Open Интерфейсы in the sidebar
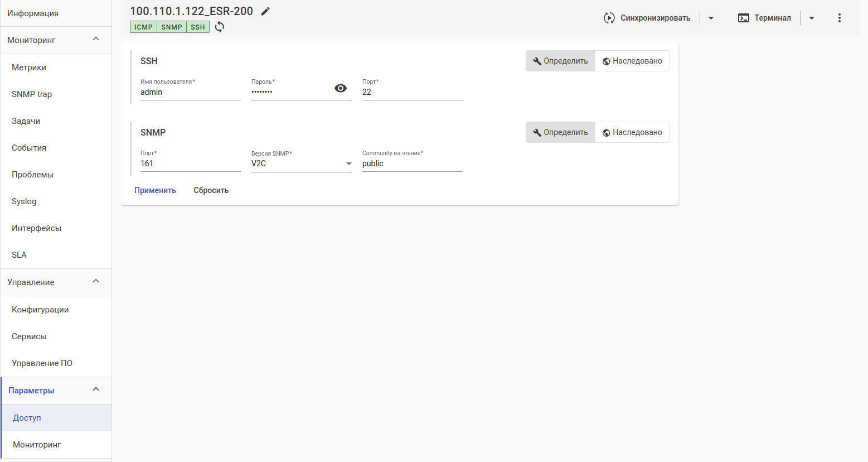The image size is (868, 462). tap(56, 228)
